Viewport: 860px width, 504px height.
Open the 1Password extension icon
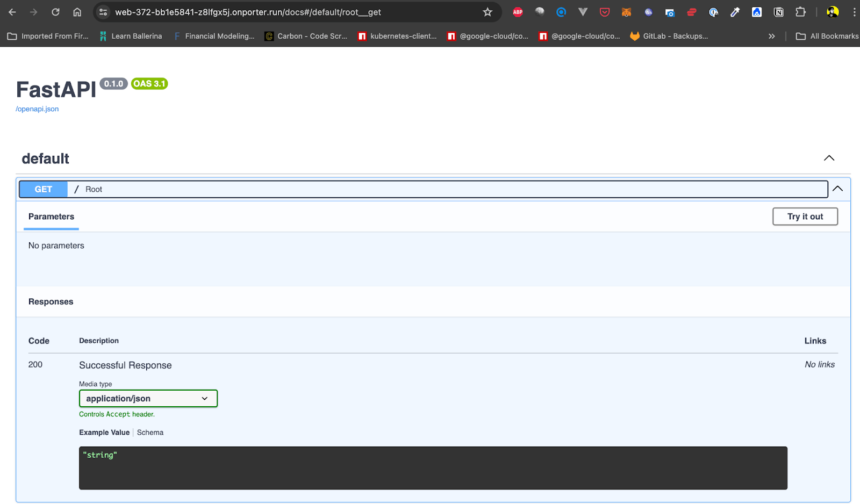point(713,12)
